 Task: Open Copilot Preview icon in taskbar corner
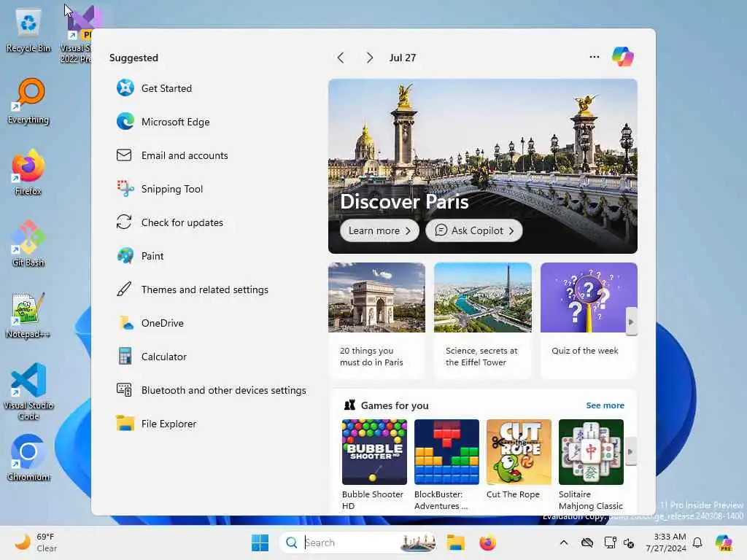724,542
